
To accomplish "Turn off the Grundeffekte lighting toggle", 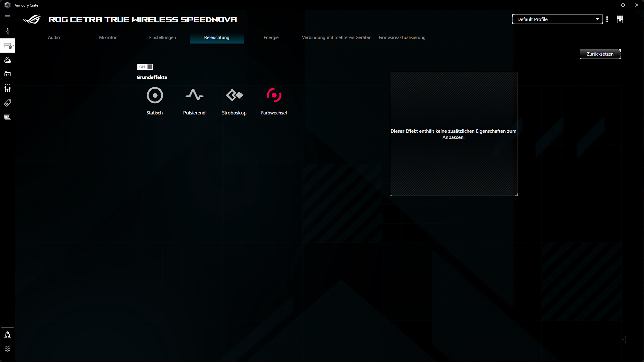I will (145, 67).
